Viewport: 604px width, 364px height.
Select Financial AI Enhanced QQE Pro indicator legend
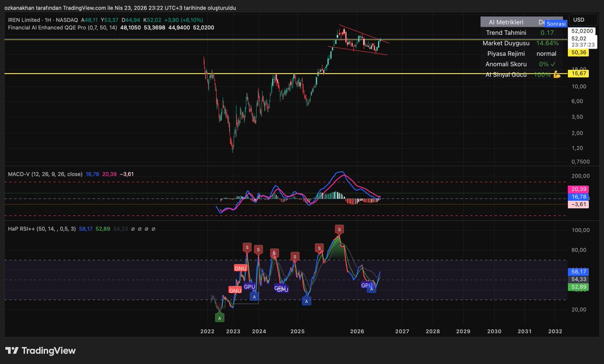(62, 27)
